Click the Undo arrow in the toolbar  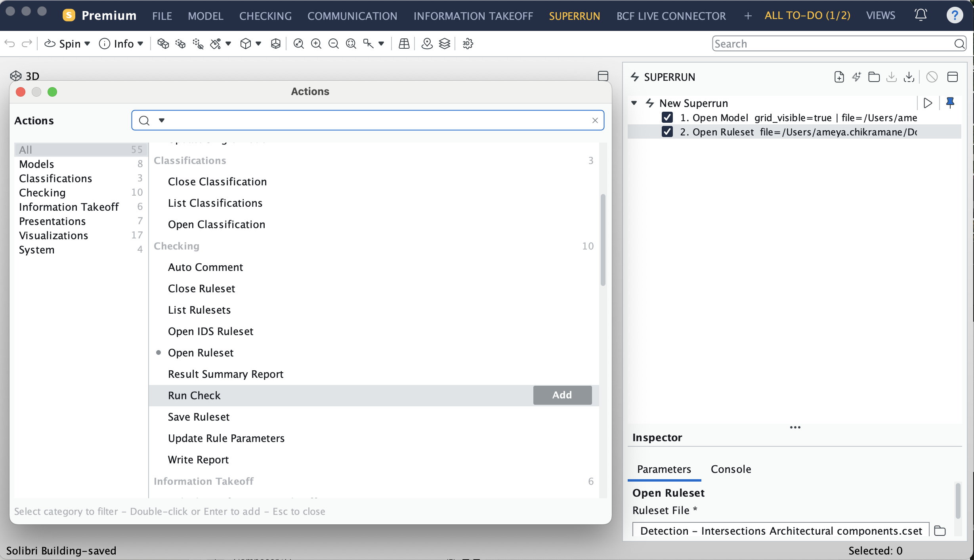point(10,44)
